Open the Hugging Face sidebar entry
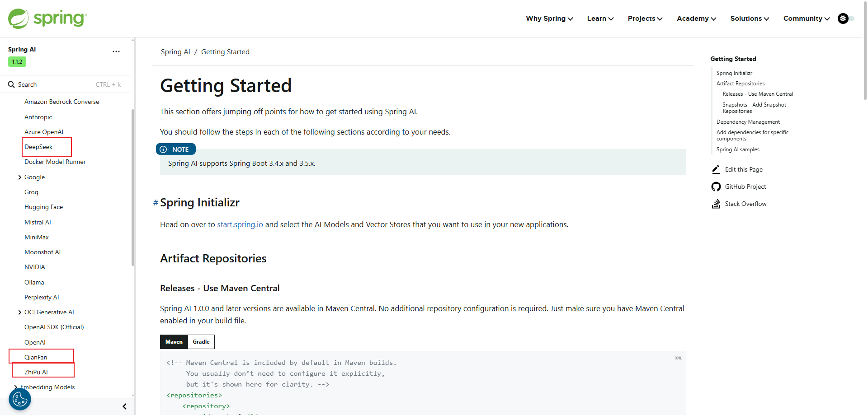 pyautogui.click(x=44, y=207)
